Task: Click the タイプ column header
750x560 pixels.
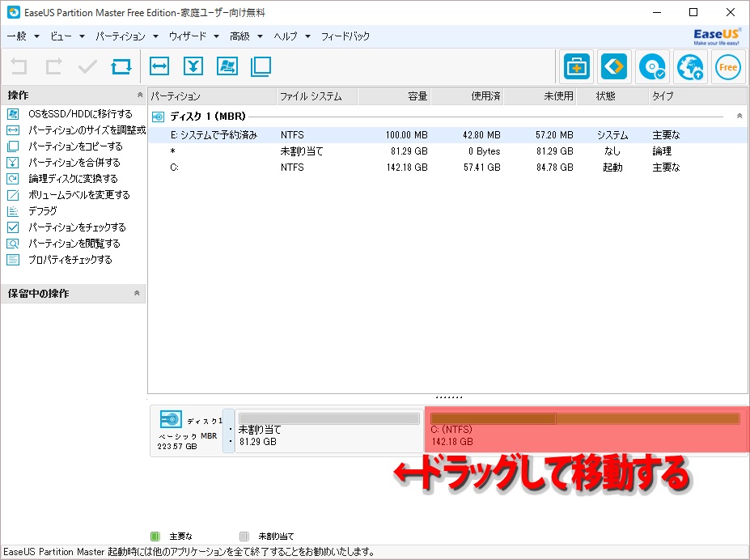Action: tap(697, 96)
